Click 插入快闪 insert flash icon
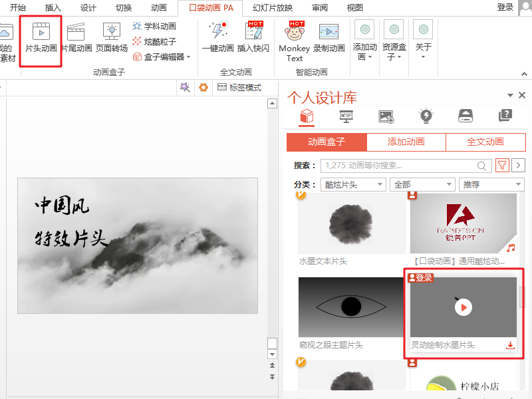 click(253, 32)
